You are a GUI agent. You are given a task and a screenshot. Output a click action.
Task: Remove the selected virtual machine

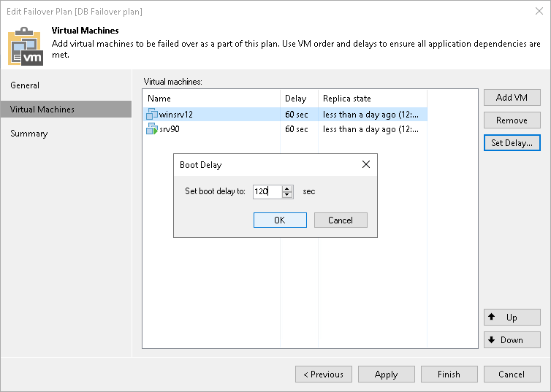pyautogui.click(x=512, y=120)
